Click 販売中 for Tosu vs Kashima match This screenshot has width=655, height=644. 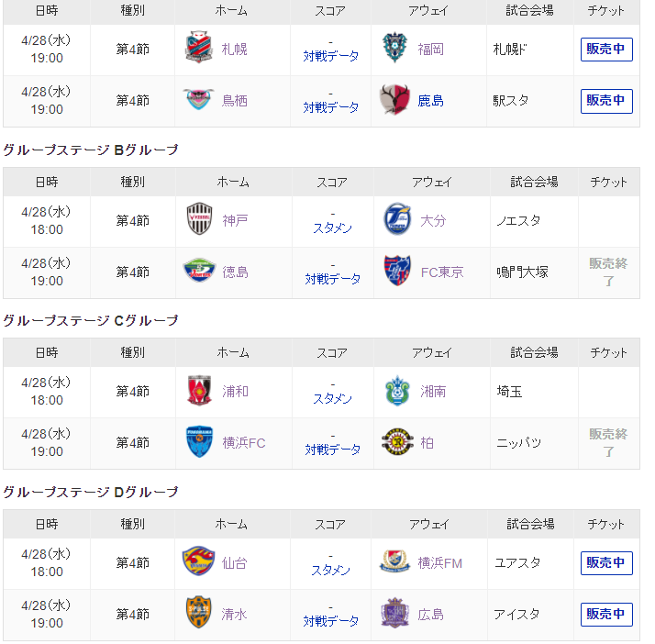606,101
